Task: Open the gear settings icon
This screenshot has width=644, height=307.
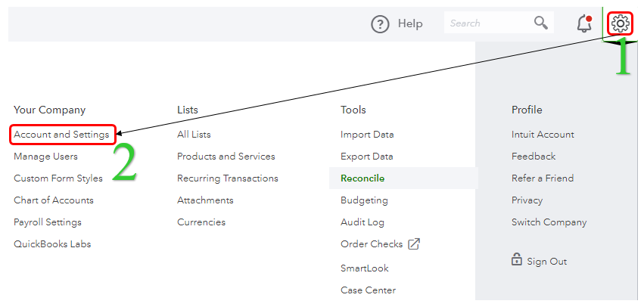Action: [620, 23]
